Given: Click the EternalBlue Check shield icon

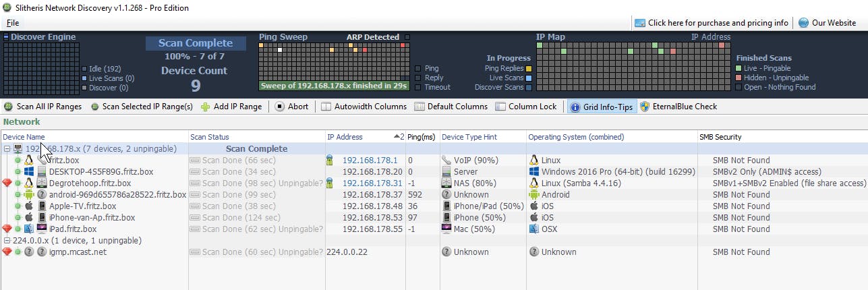Looking at the screenshot, I should pyautogui.click(x=645, y=107).
